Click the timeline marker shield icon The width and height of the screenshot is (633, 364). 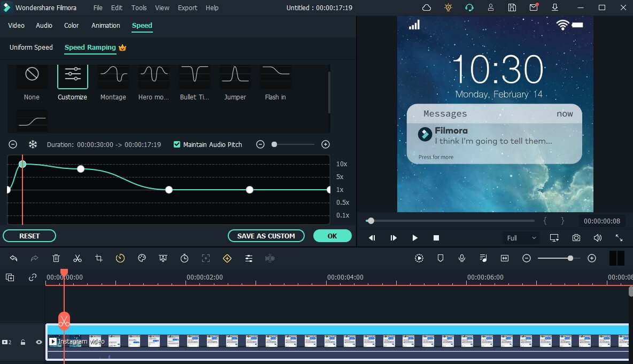pyautogui.click(x=441, y=258)
